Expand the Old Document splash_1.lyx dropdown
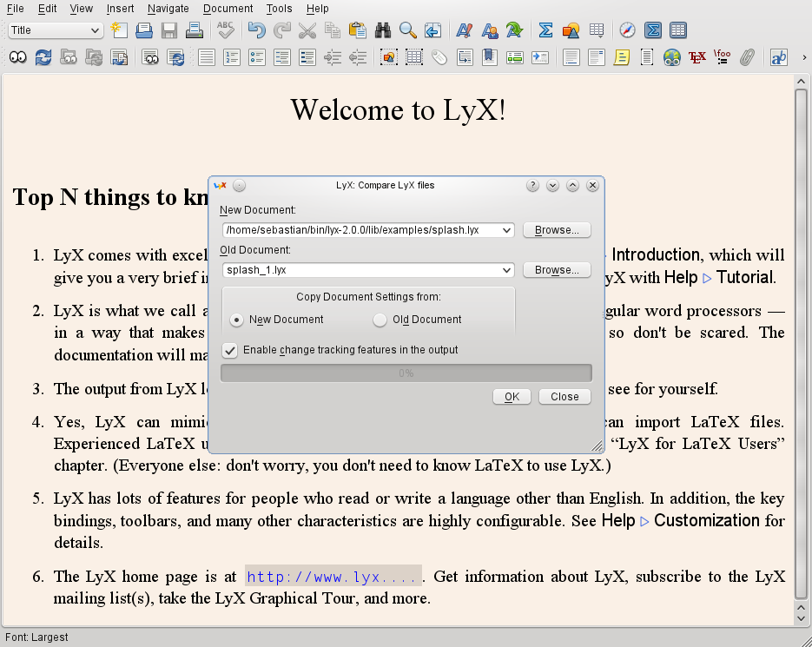 (x=507, y=270)
